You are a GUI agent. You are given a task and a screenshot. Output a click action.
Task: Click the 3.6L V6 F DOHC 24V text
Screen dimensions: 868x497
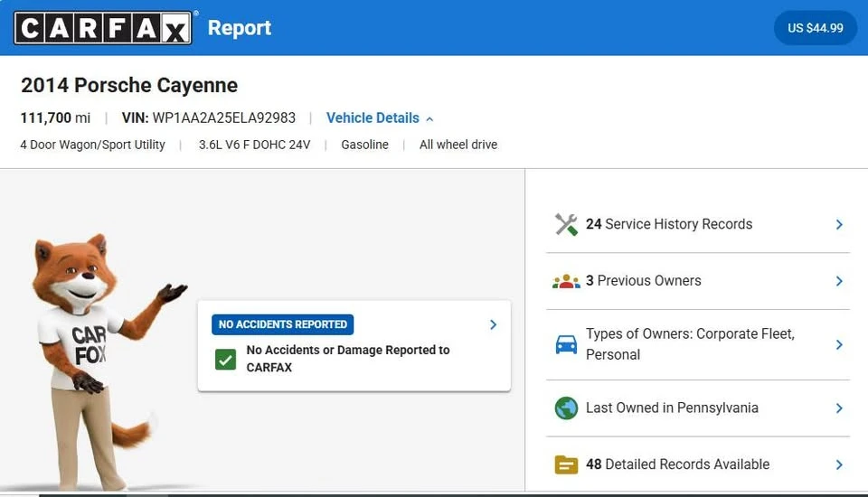pos(255,145)
